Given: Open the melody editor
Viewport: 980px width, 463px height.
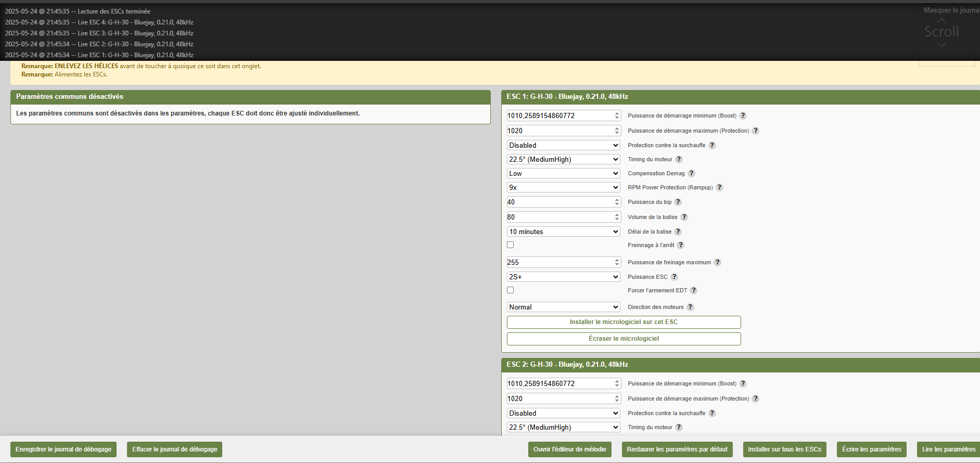Looking at the screenshot, I should pyautogui.click(x=569, y=449).
